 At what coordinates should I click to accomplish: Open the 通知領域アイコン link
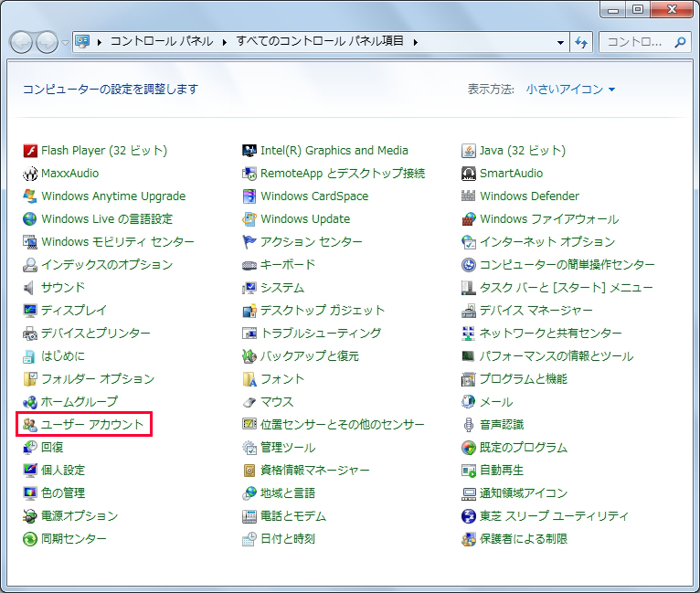click(x=524, y=493)
